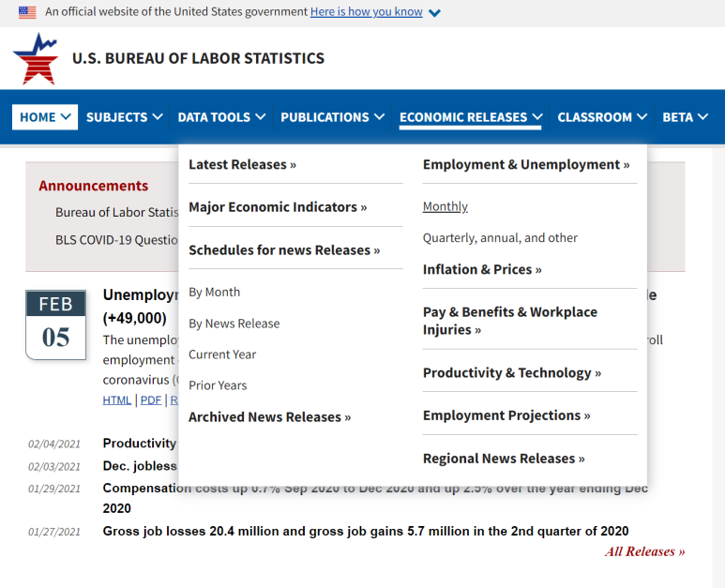Click the BLS star logo icon
725x588 pixels.
[x=36, y=59]
